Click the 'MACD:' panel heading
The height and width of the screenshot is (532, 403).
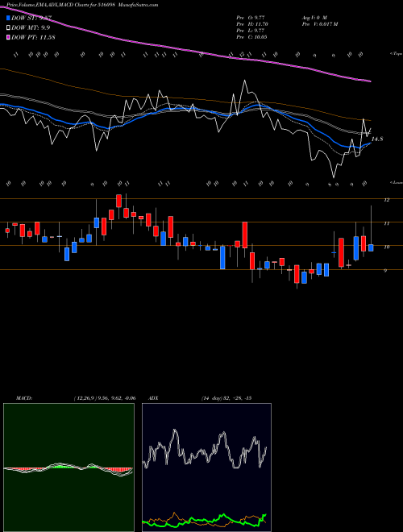24,398
